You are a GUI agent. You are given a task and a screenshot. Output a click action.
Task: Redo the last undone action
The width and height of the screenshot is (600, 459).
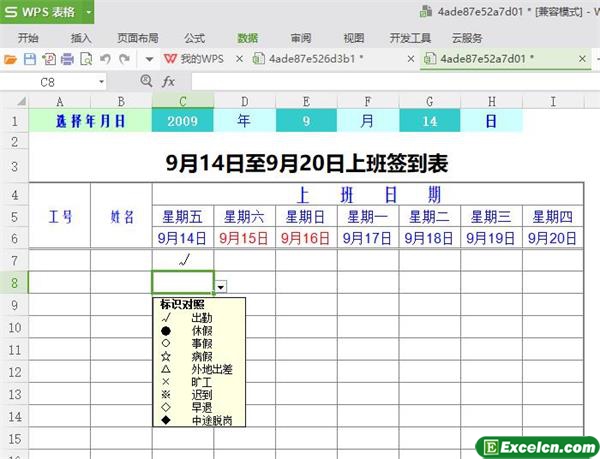[x=122, y=59]
